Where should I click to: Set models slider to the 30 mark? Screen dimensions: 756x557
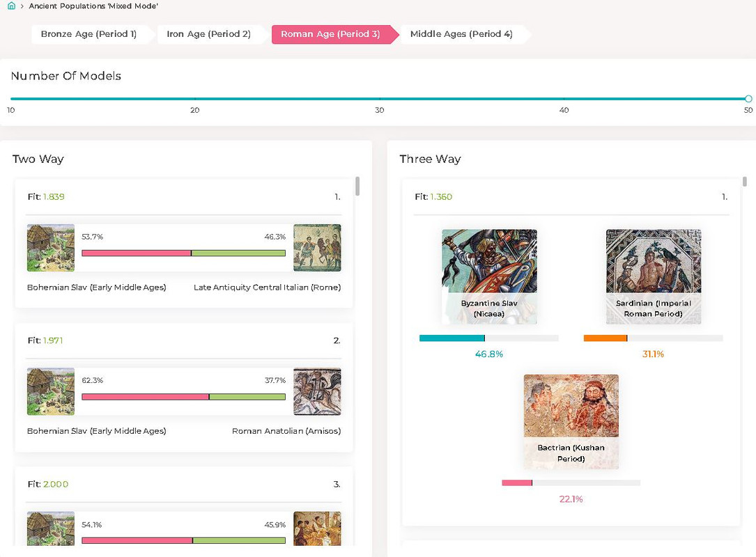coord(380,99)
